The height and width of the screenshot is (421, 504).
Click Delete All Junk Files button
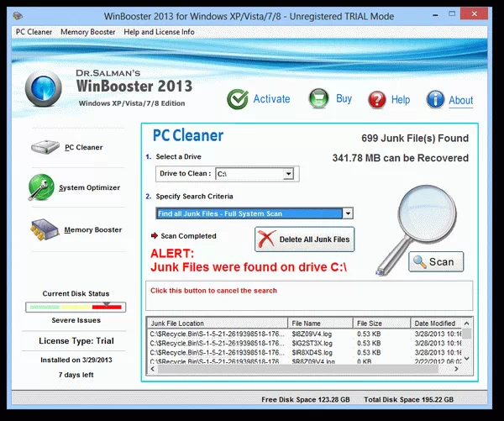pos(304,239)
